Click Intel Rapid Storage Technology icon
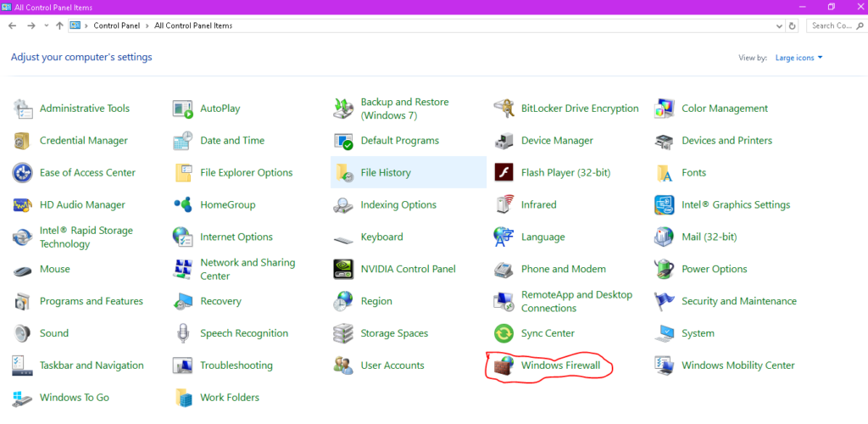Screen dimensions: 868x424 coord(22,237)
